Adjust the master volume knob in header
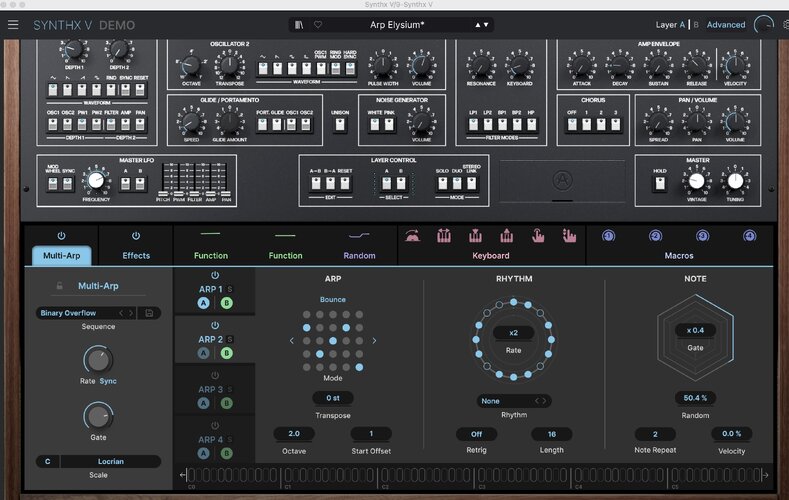789x500 pixels. click(x=763, y=25)
